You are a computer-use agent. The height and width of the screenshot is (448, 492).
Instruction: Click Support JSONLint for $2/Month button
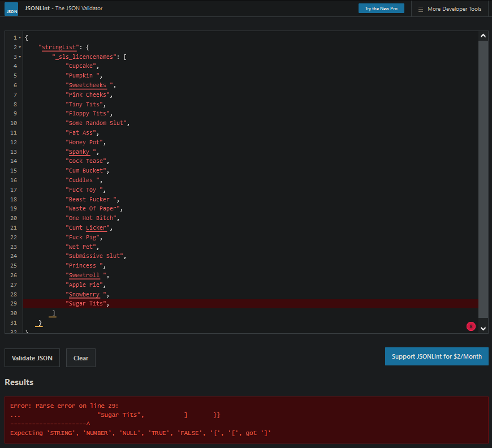pyautogui.click(x=437, y=356)
